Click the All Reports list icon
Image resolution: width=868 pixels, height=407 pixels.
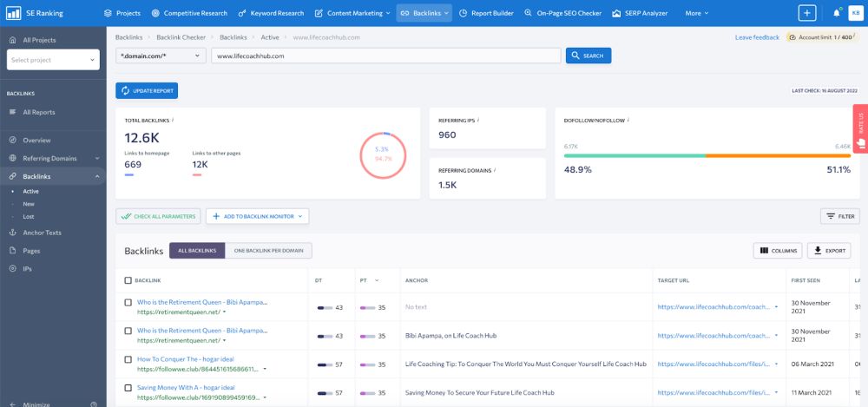coord(13,112)
